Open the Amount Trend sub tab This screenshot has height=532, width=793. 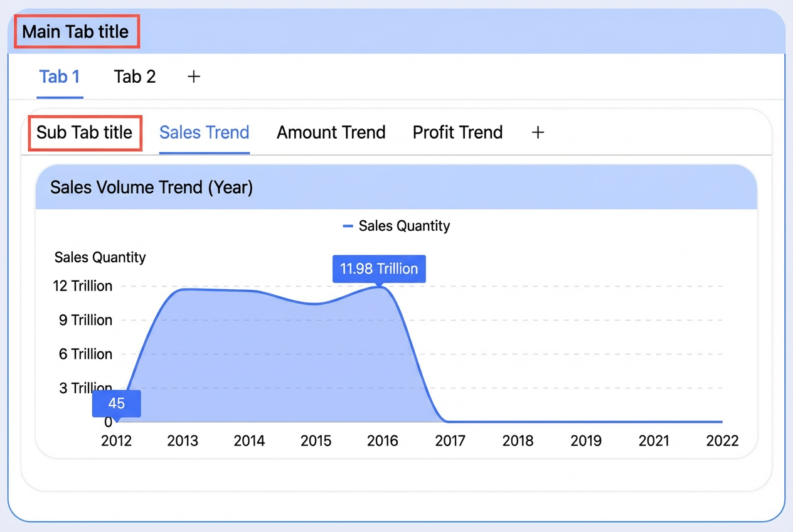(331, 132)
